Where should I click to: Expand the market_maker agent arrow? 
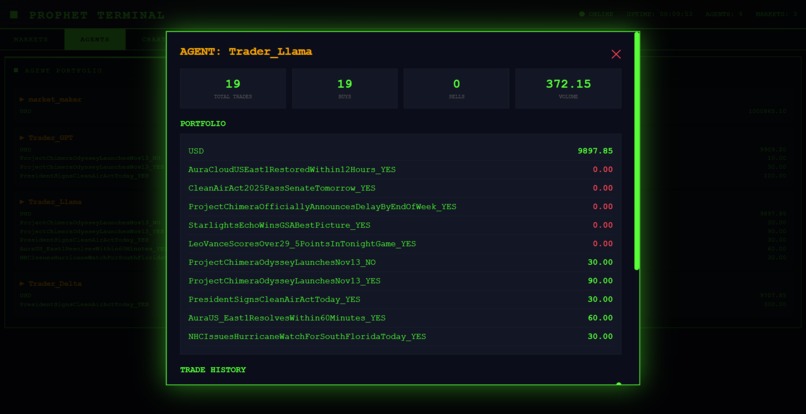coord(22,99)
